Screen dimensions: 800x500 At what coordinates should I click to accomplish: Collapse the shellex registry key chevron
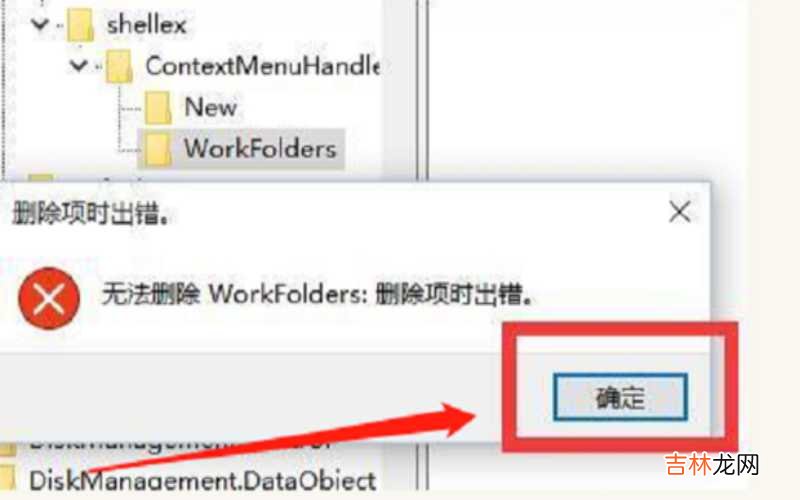coord(40,24)
